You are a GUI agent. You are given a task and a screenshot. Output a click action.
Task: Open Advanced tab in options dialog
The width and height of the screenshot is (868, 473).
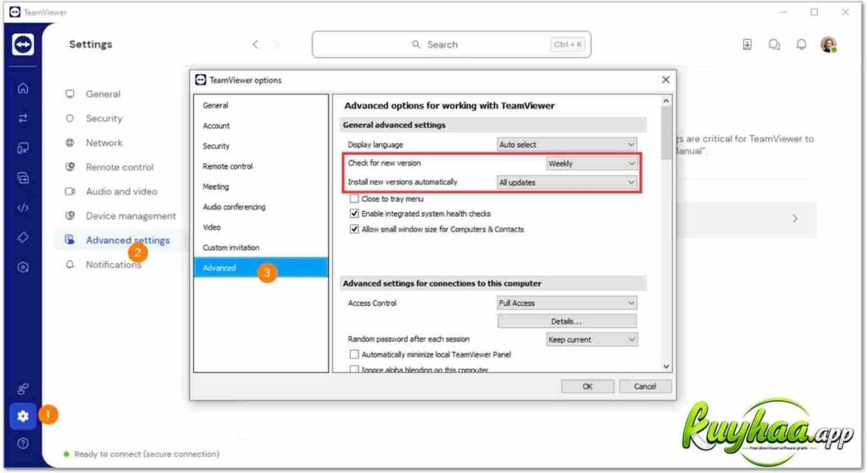(261, 268)
